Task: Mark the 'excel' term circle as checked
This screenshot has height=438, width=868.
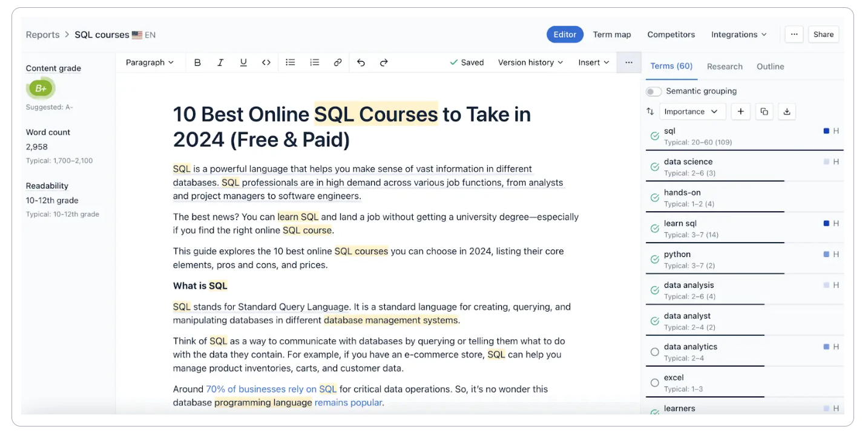Action: [654, 383]
